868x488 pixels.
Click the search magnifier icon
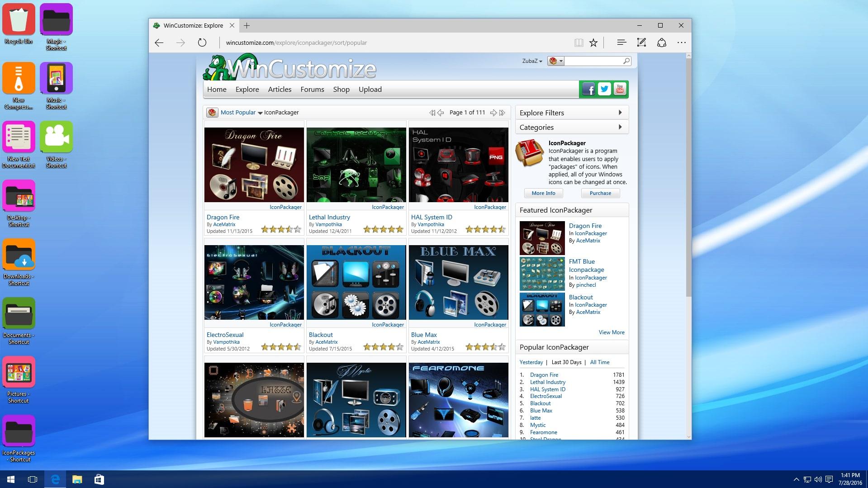pyautogui.click(x=626, y=60)
